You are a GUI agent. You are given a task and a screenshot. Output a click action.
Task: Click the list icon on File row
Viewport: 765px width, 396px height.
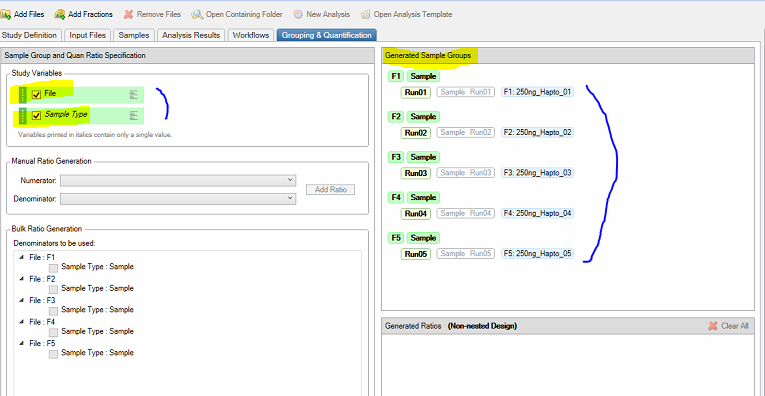click(x=134, y=95)
